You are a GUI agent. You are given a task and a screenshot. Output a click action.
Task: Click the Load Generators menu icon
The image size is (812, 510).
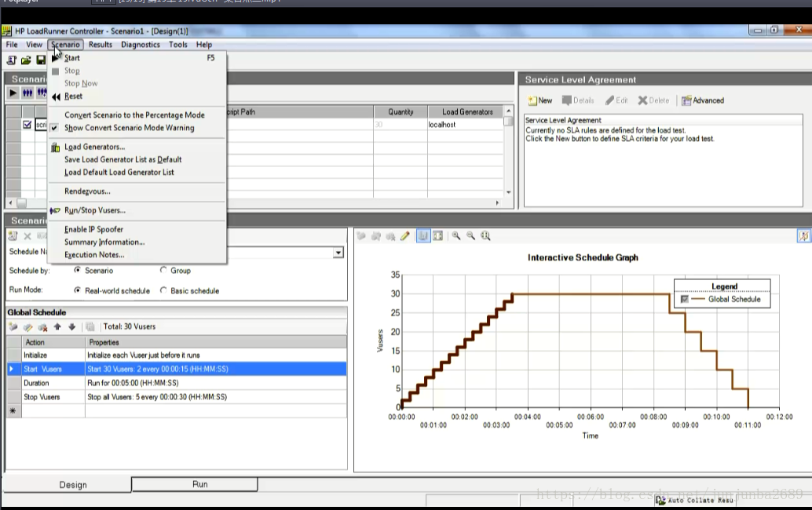56,148
